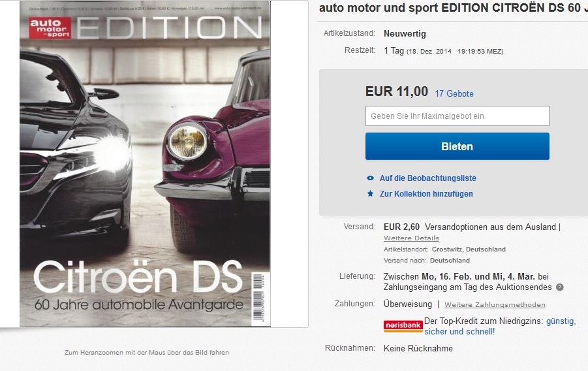Screen dimensions: 588x371
Task: Click the star icon beside Zur Kollektion hinzufügen
Action: tap(370, 194)
